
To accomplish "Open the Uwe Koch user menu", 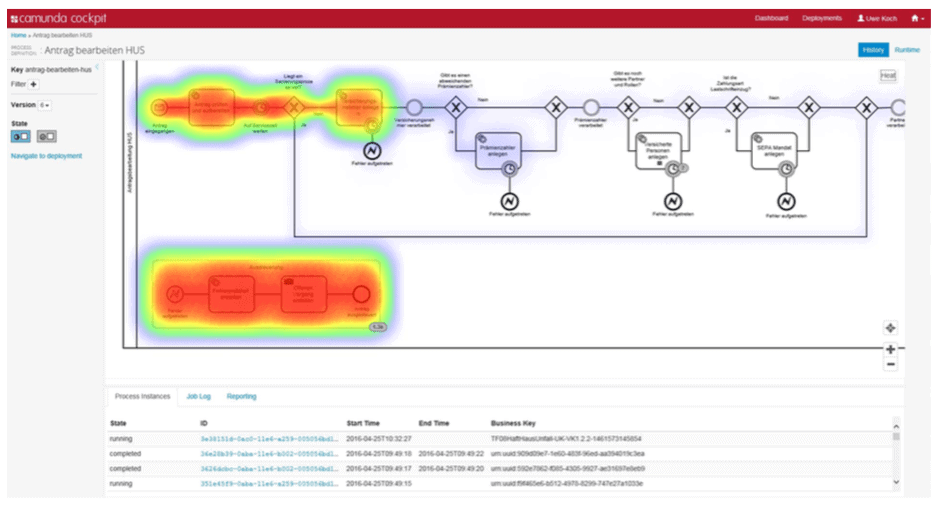I will click(877, 19).
